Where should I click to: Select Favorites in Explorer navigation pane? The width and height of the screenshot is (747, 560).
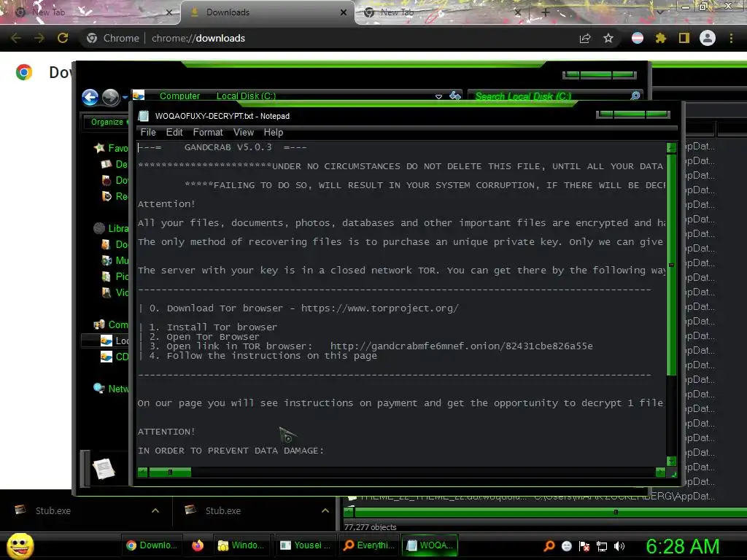(x=112, y=148)
